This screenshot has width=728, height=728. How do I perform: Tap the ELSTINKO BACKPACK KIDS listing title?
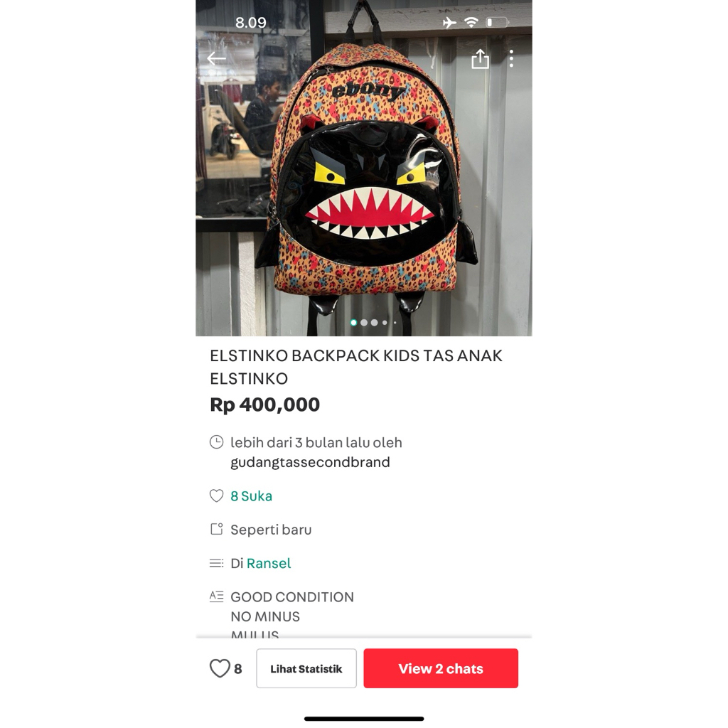pyautogui.click(x=356, y=367)
